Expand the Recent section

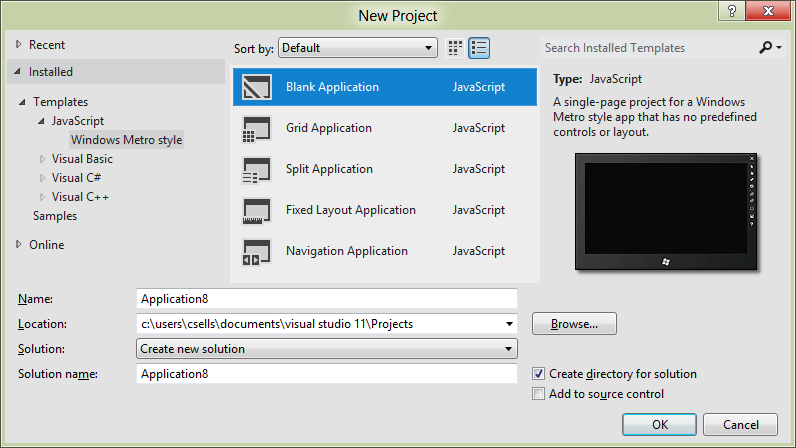19,44
